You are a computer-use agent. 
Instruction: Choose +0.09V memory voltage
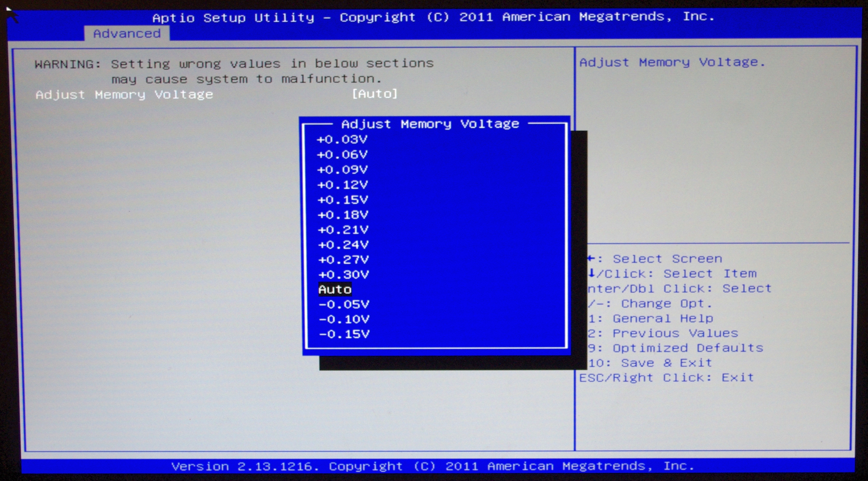342,170
